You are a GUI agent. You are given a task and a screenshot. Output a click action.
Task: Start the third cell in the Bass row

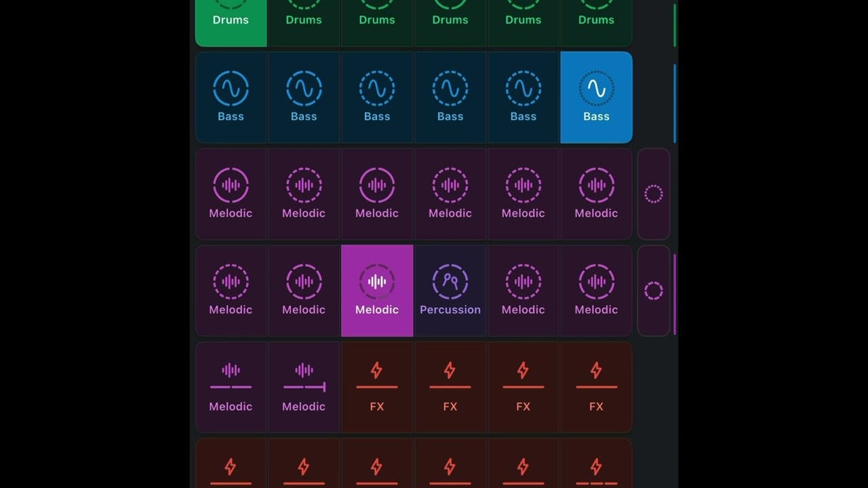pyautogui.click(x=377, y=98)
